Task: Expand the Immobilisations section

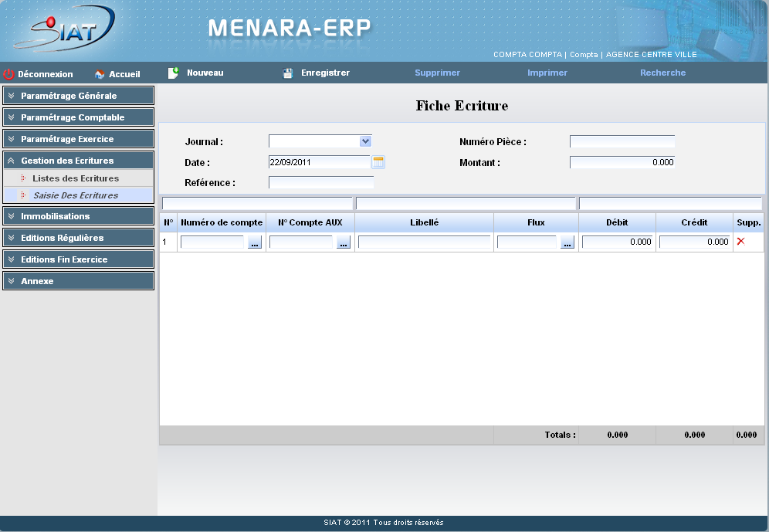Action: pyautogui.click(x=79, y=216)
